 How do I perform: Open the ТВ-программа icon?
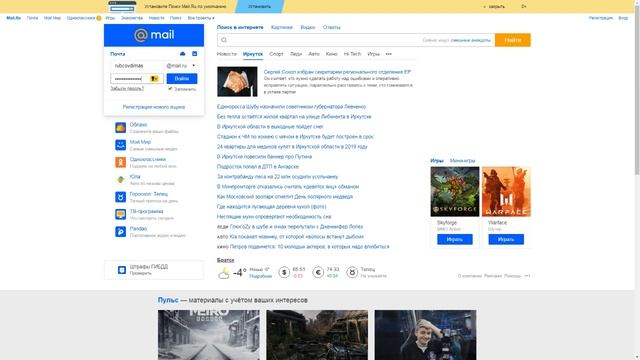click(120, 214)
